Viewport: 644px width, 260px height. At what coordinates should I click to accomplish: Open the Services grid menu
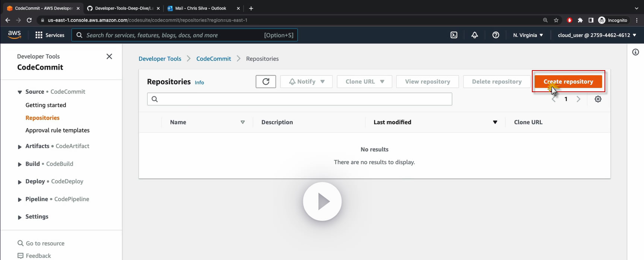[50, 35]
